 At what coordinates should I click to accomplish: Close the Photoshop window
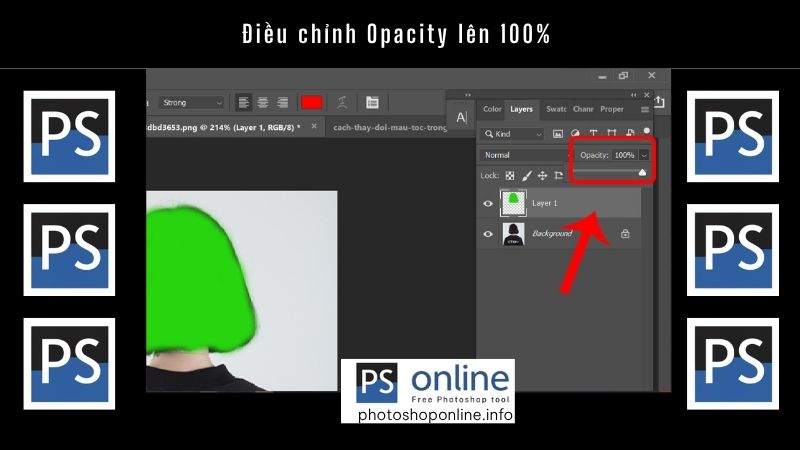[652, 76]
